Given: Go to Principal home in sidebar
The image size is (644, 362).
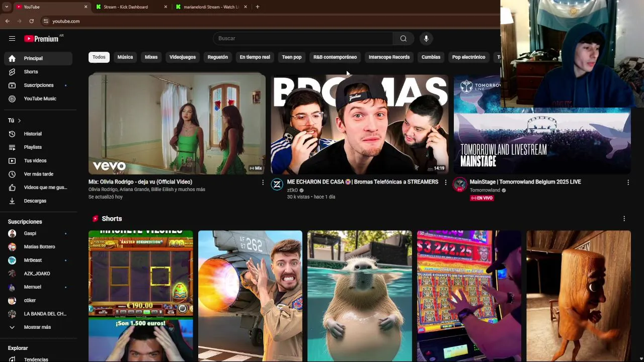Looking at the screenshot, I should point(38,58).
